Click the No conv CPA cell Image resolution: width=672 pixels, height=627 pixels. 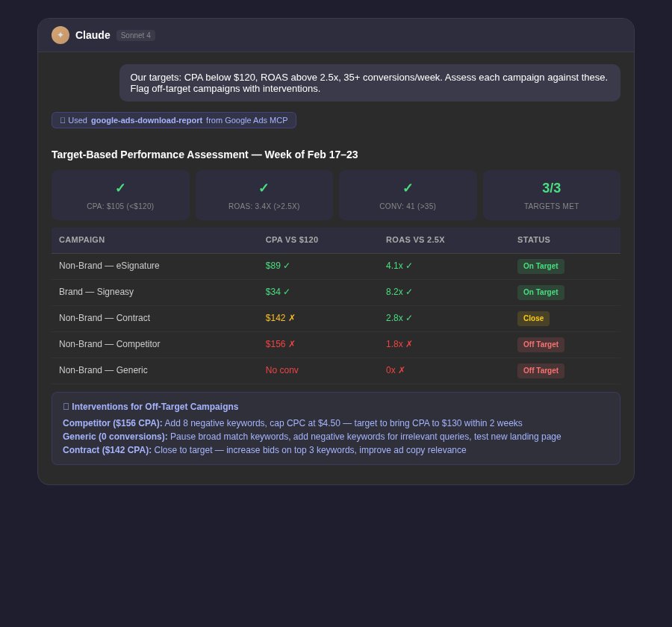click(x=281, y=370)
